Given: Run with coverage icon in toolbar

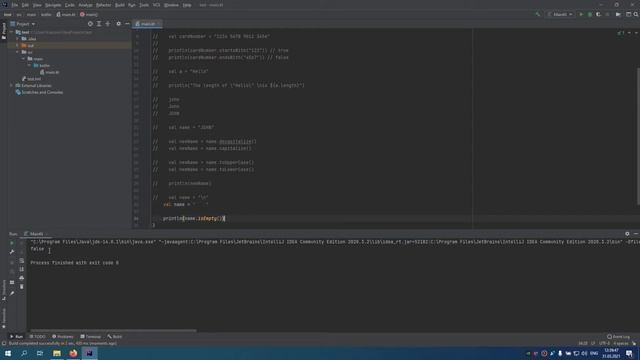Looking at the screenshot, I should coord(598,14).
